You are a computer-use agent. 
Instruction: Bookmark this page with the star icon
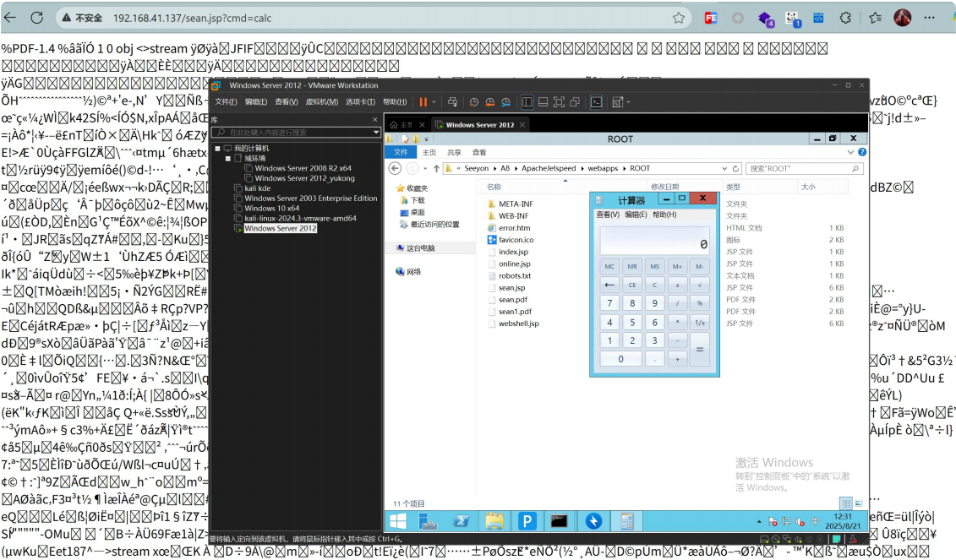tap(679, 19)
